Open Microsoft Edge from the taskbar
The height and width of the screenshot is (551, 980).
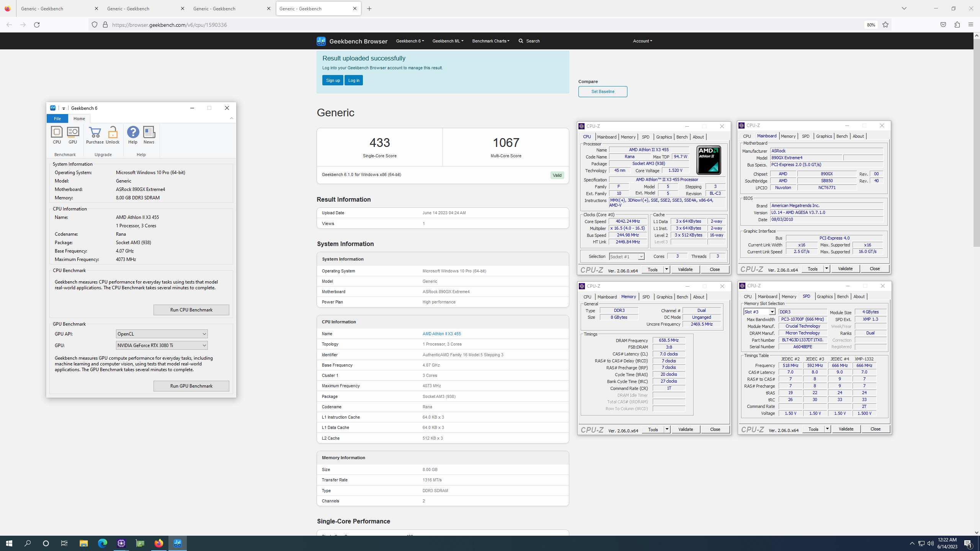[102, 543]
